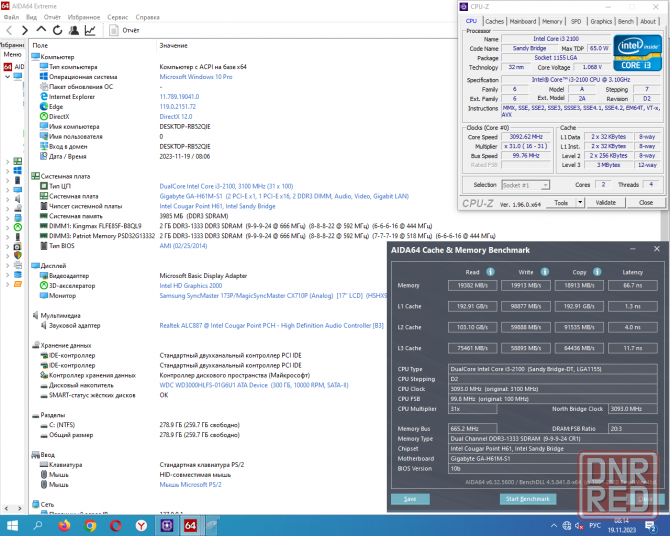Switch to the SPD tab in CPU-Z
Screen dimensions: 670x536
point(576,21)
